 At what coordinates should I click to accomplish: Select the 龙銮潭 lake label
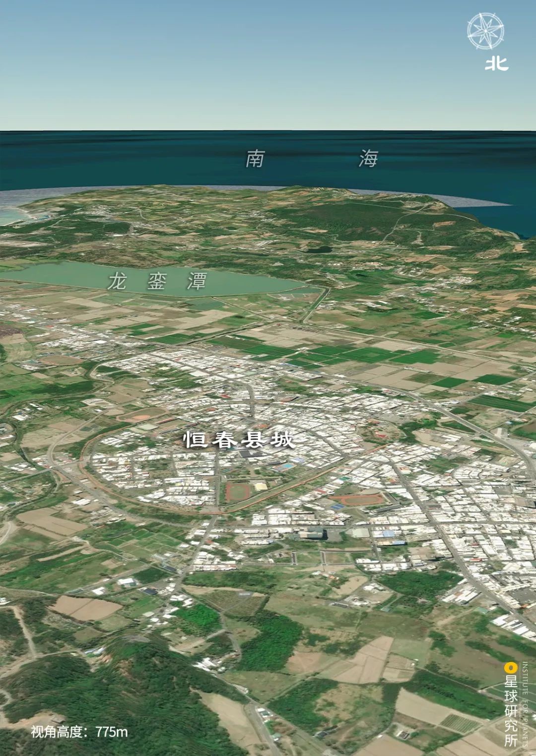(x=157, y=281)
